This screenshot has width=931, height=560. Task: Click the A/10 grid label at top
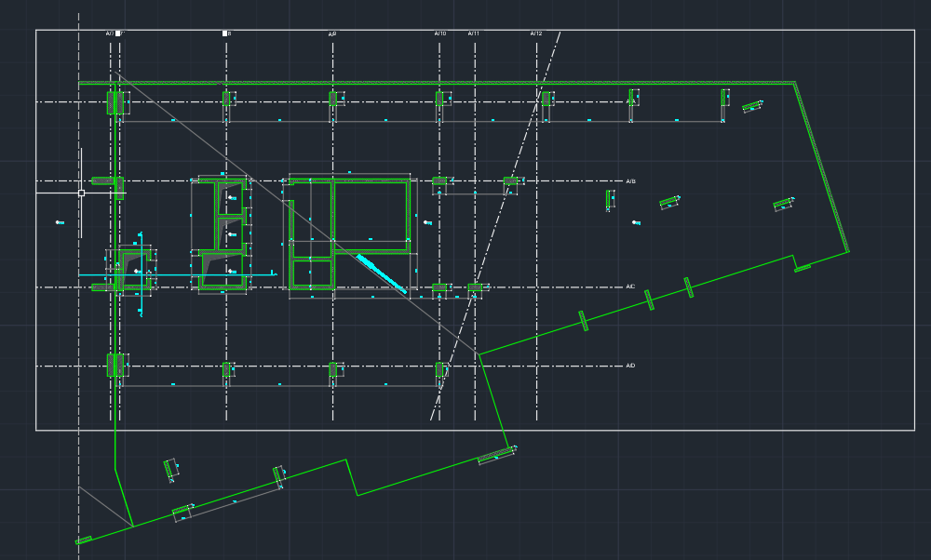440,33
